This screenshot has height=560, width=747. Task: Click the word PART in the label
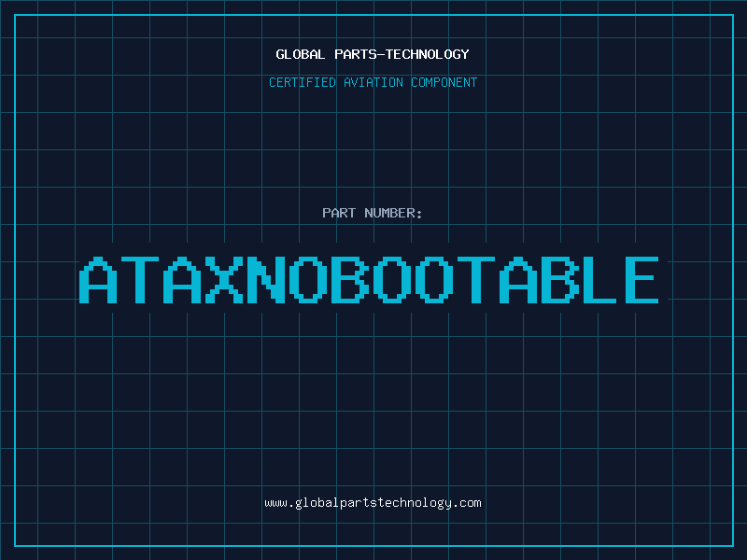pyautogui.click(x=338, y=213)
